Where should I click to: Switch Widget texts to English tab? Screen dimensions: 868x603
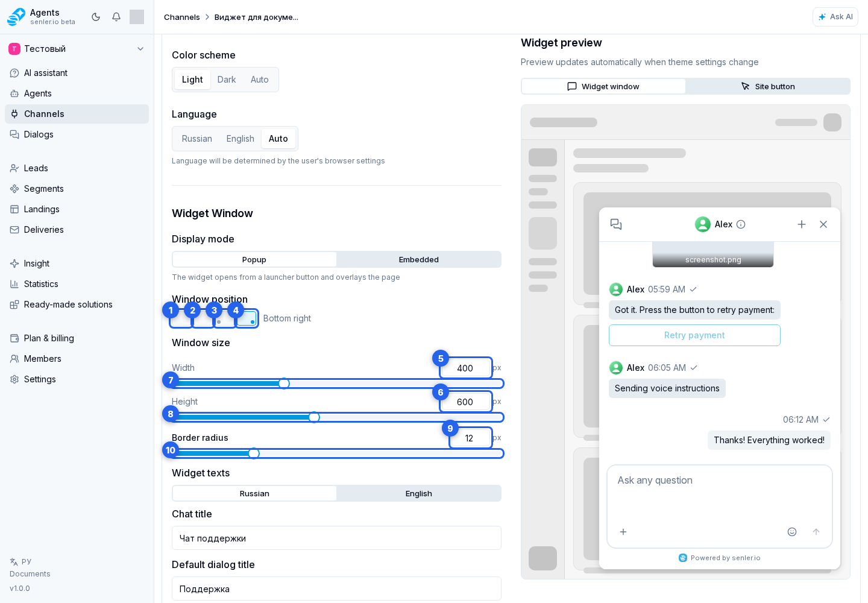pyautogui.click(x=419, y=493)
